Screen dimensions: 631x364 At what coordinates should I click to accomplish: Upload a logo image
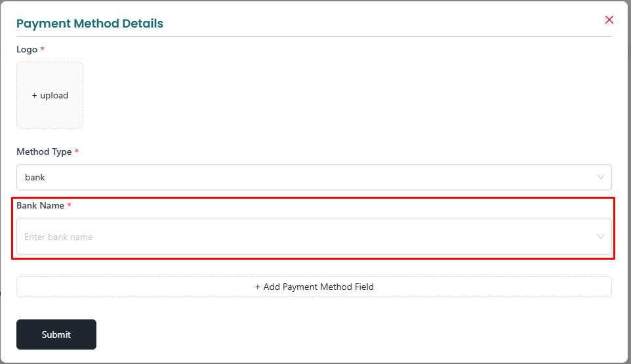[x=50, y=95]
